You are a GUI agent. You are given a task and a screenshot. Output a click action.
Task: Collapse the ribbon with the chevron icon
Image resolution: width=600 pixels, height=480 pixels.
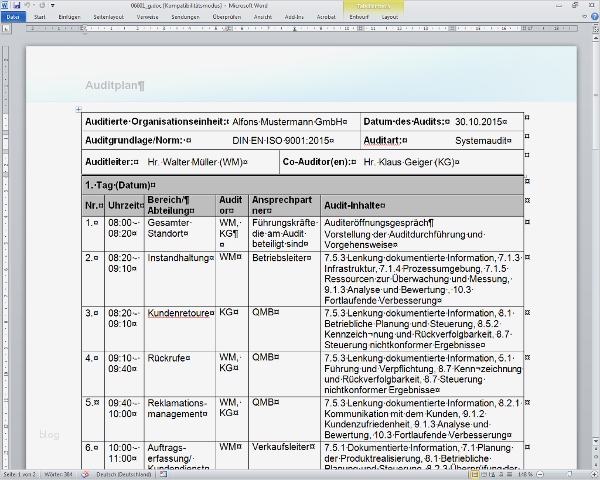coord(583,17)
